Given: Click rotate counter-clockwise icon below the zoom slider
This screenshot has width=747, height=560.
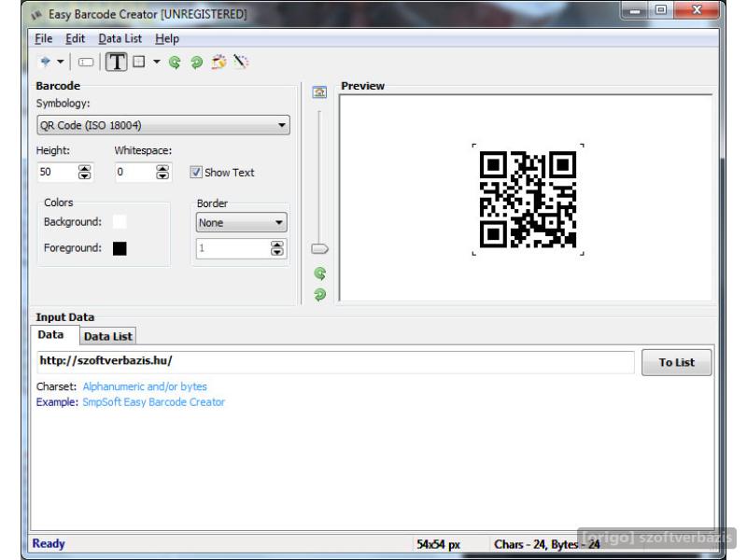Looking at the screenshot, I should point(320,273).
